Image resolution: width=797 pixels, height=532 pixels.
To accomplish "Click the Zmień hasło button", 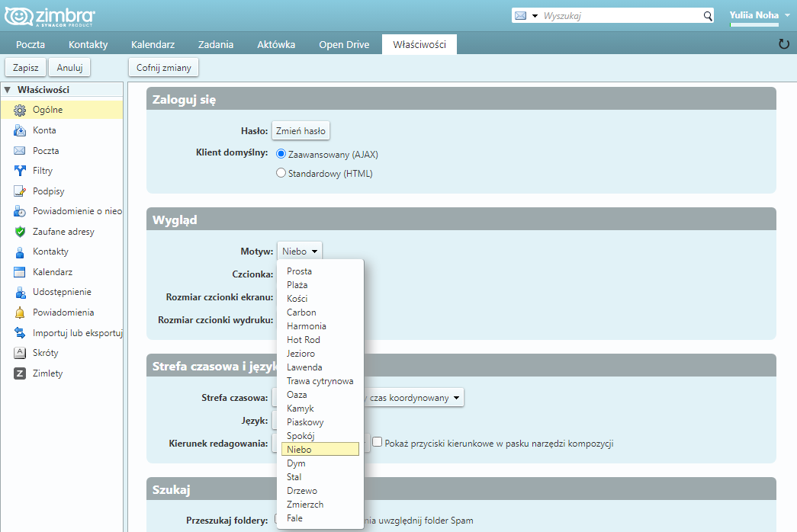I will tap(300, 130).
